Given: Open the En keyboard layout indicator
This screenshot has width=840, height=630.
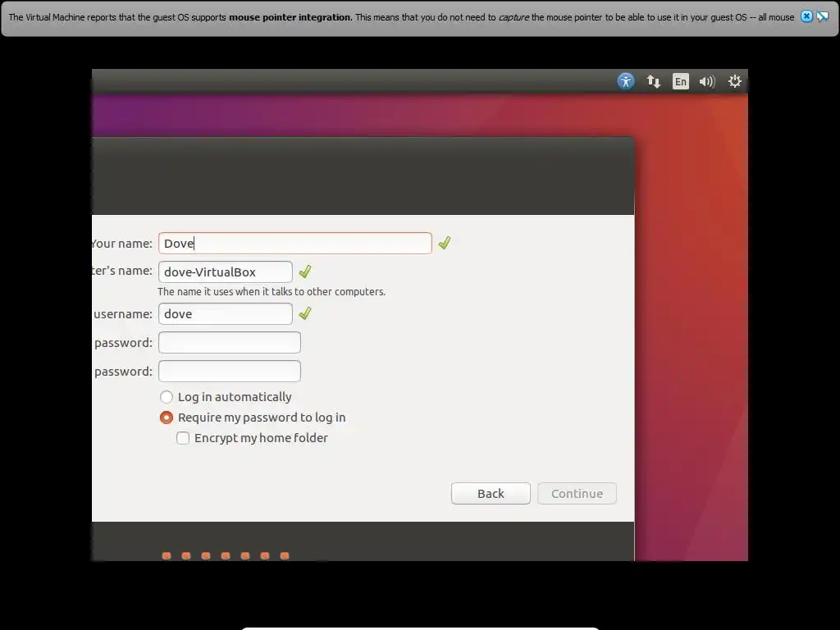Looking at the screenshot, I should click(x=680, y=81).
